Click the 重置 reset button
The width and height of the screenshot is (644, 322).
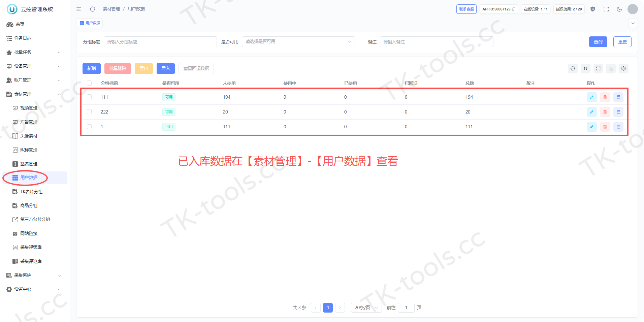click(622, 42)
